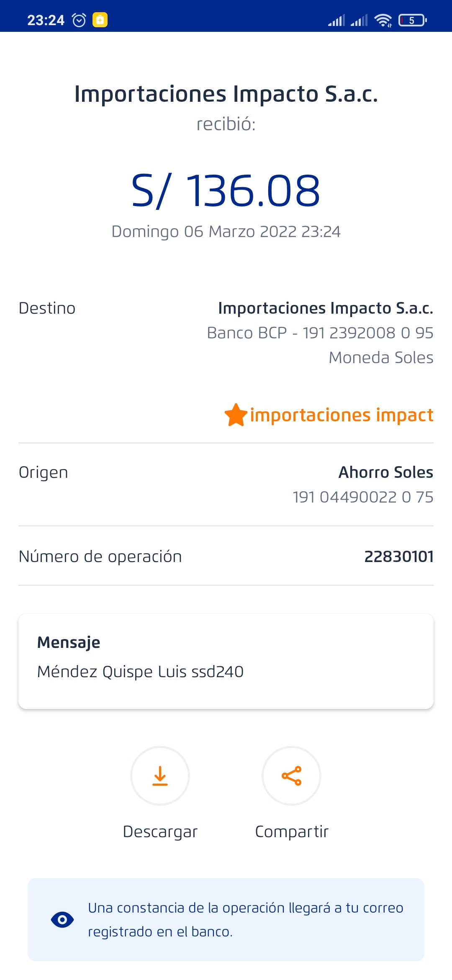Tap the status bar clock 23:24
The width and height of the screenshot is (452, 980).
click(x=46, y=20)
